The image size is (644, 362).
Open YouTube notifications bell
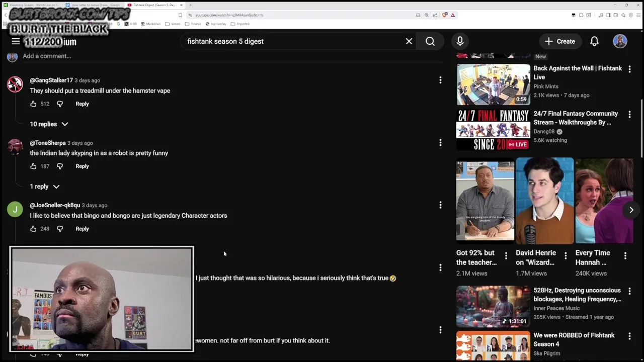pyautogui.click(x=594, y=41)
